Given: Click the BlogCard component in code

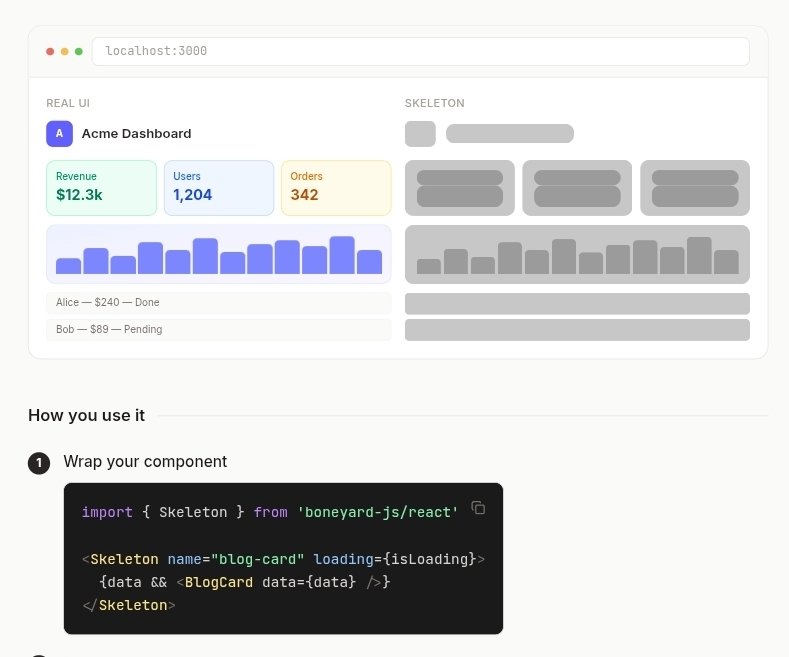Looking at the screenshot, I should click(x=219, y=583).
